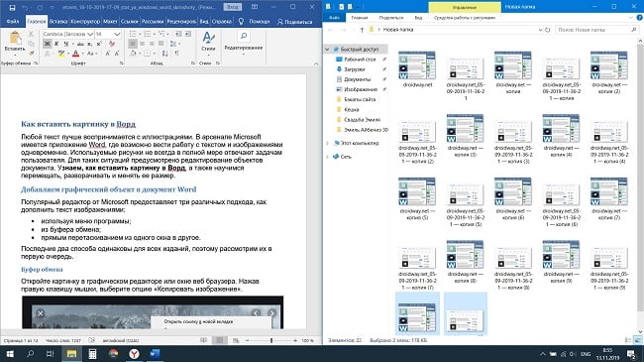Select Загрузки in the Explorer sidebar
The height and width of the screenshot is (362, 644).
[x=354, y=69]
